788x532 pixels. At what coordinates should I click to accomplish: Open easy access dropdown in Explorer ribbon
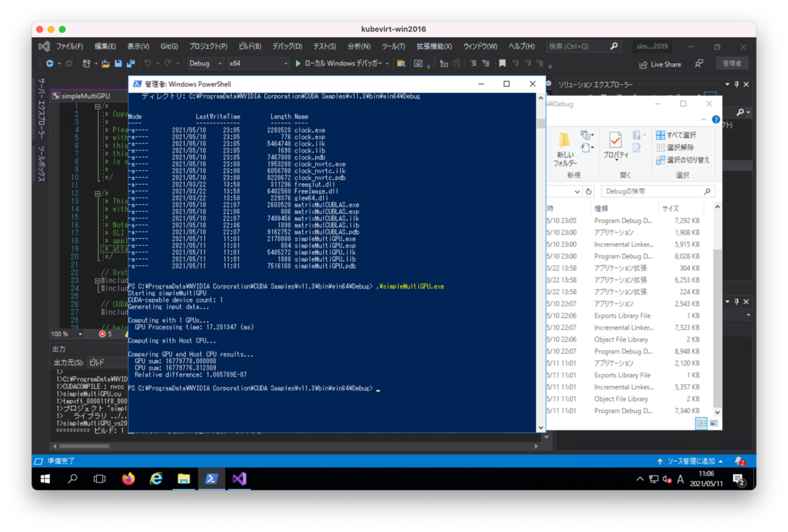(587, 148)
